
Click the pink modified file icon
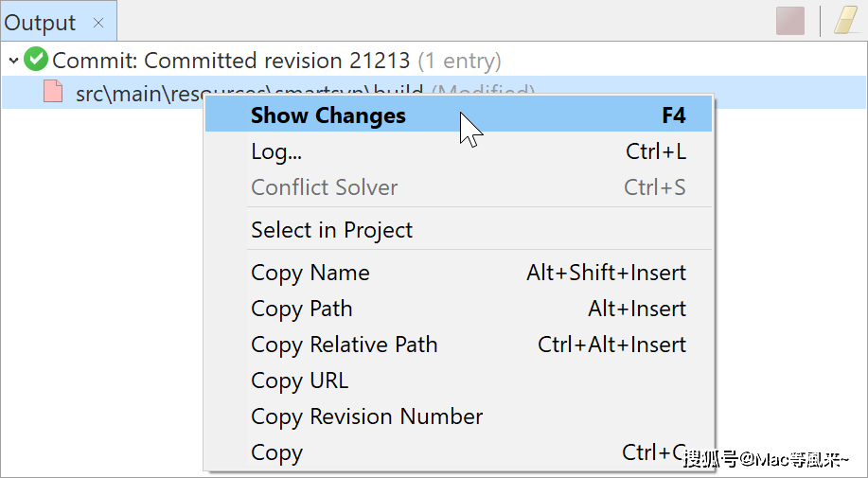coord(53,92)
